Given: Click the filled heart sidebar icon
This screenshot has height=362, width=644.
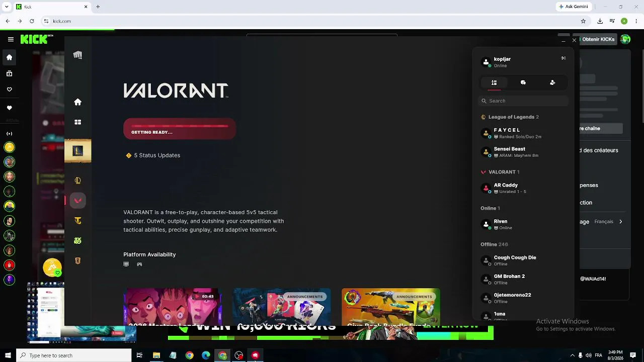Looking at the screenshot, I should 9,108.
